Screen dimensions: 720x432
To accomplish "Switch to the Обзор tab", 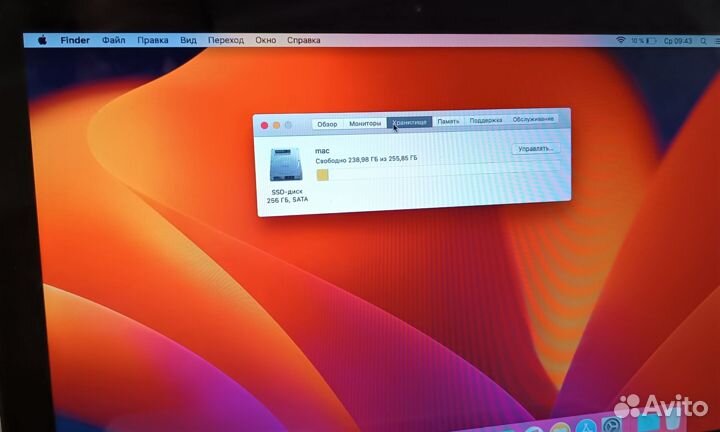I will tap(327, 124).
